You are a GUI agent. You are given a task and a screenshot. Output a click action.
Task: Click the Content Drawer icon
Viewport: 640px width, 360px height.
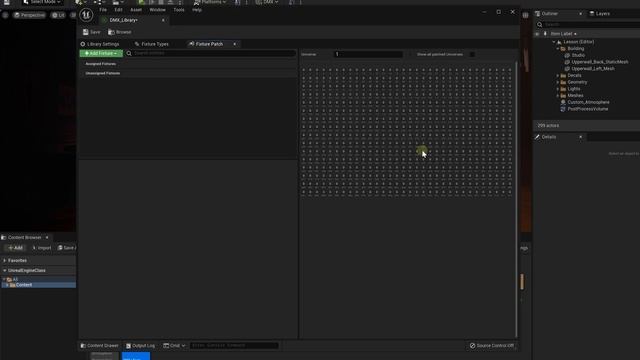(83, 346)
